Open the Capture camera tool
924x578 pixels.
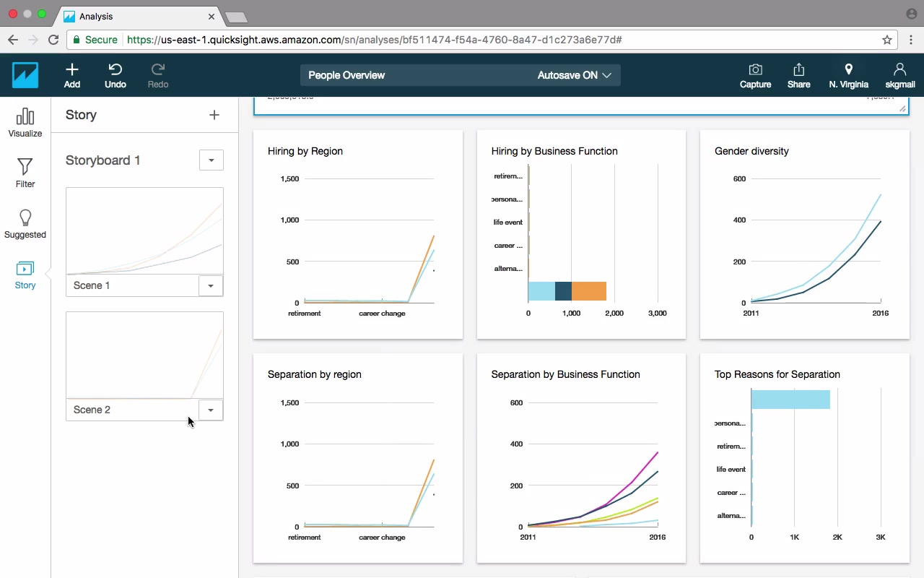coord(755,75)
